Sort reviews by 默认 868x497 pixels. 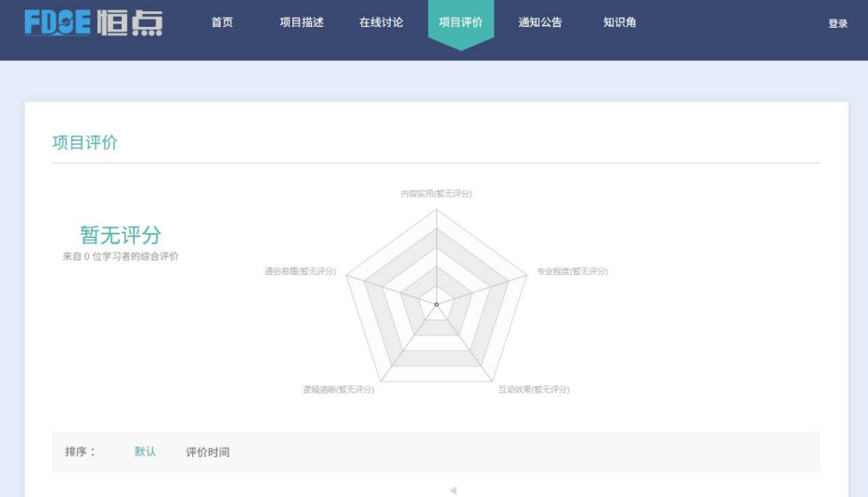tap(145, 452)
